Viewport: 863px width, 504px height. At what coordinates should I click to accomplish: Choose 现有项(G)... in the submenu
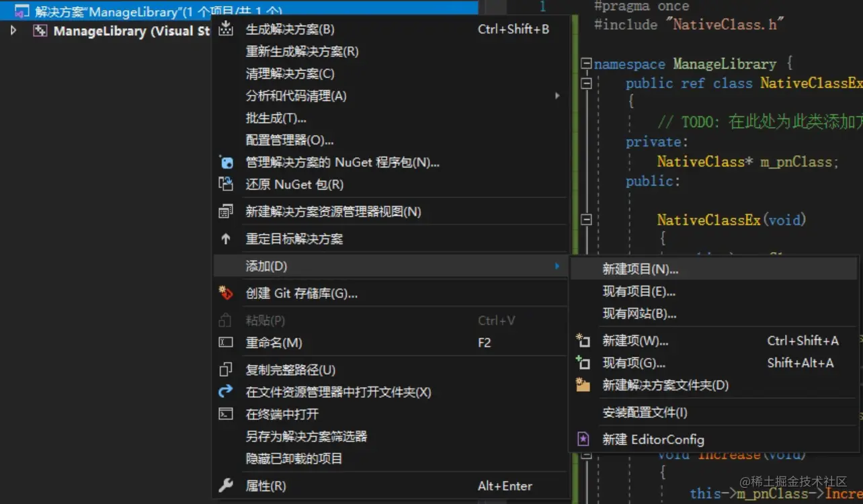[x=714, y=363]
